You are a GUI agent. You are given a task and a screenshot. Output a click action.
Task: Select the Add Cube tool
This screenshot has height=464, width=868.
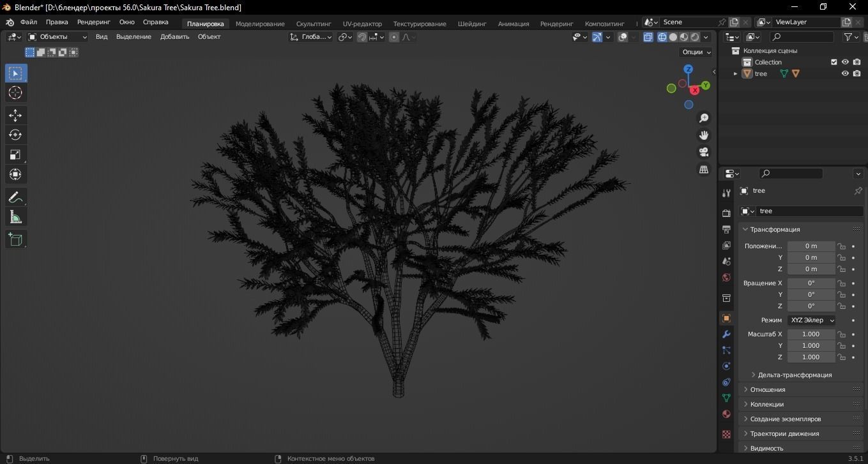coord(16,239)
